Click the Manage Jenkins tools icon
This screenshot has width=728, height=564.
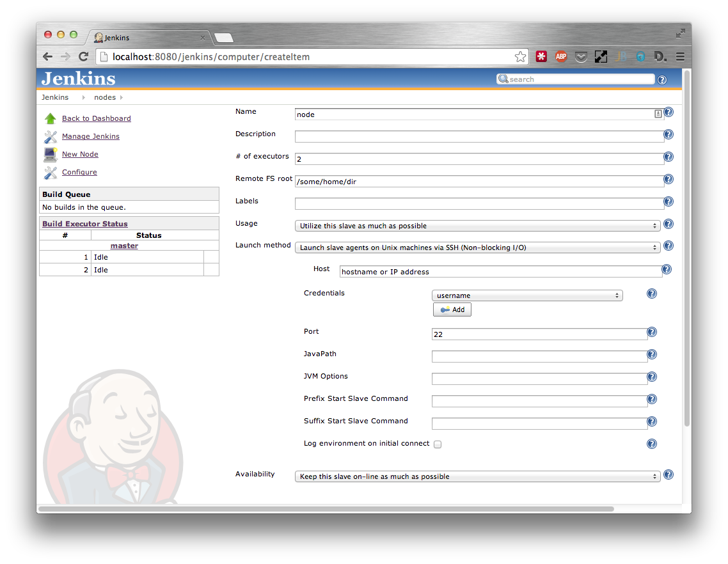pos(50,136)
